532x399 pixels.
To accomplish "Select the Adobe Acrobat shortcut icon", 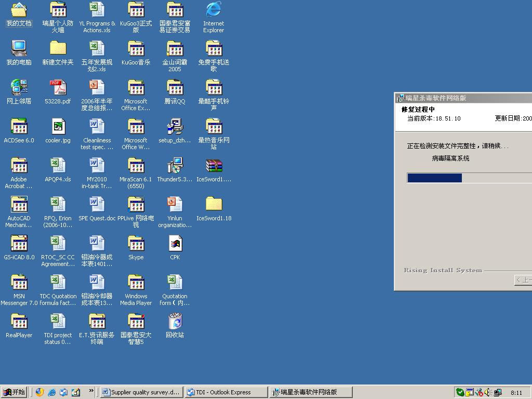I will [19, 173].
